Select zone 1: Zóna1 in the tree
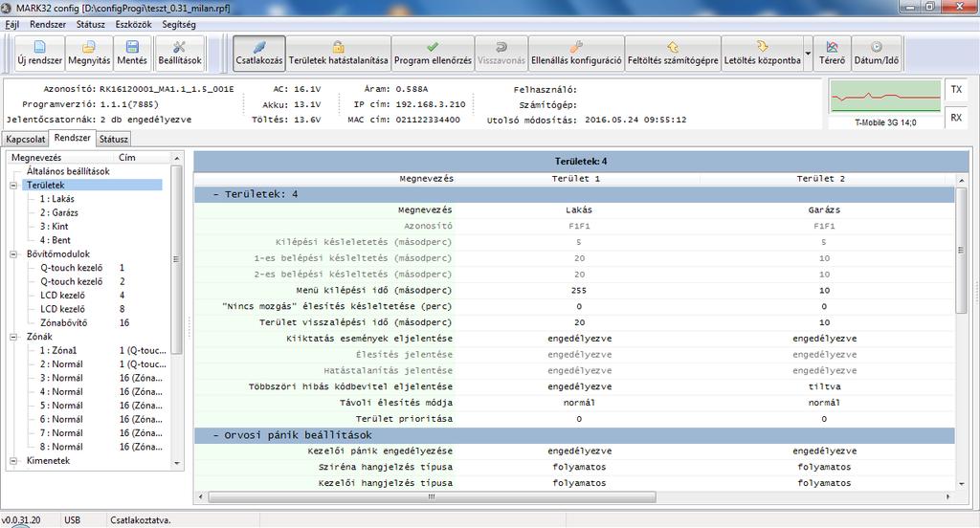 (x=58, y=350)
